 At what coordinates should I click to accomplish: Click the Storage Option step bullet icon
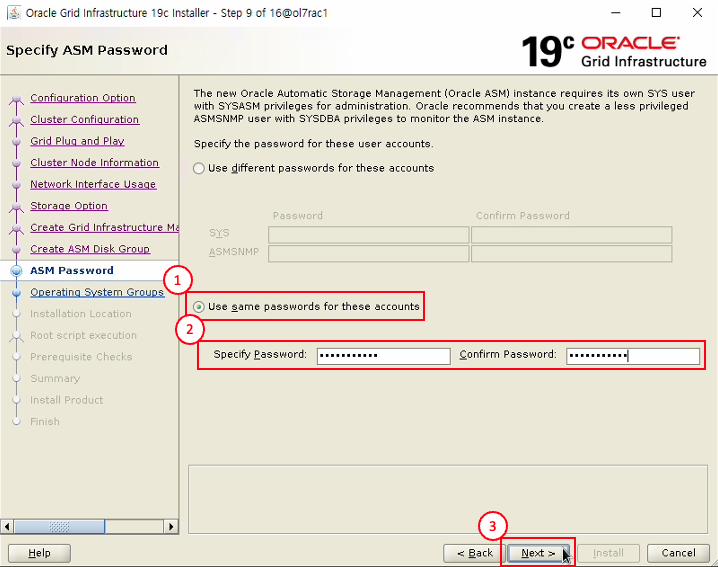point(16,206)
